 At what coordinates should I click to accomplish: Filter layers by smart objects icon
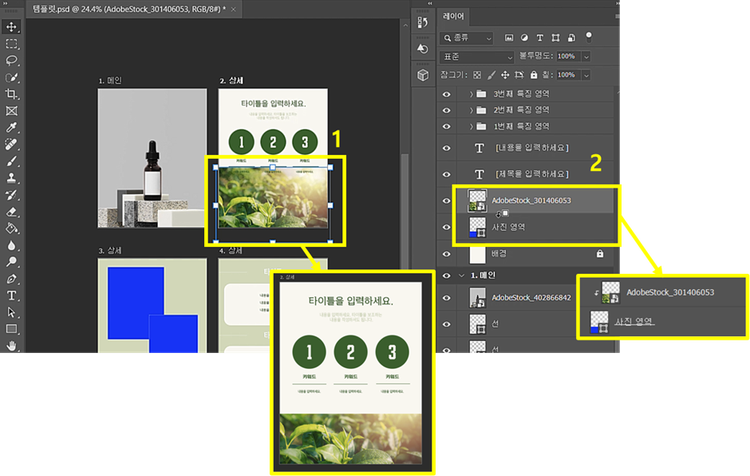click(x=571, y=37)
